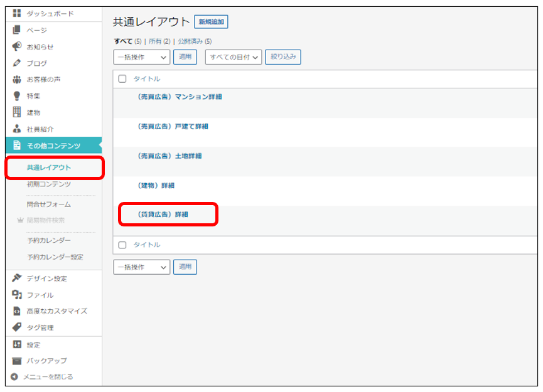The image size is (543, 392).
Task: Click the 絞り込み filter button
Action: (x=283, y=57)
